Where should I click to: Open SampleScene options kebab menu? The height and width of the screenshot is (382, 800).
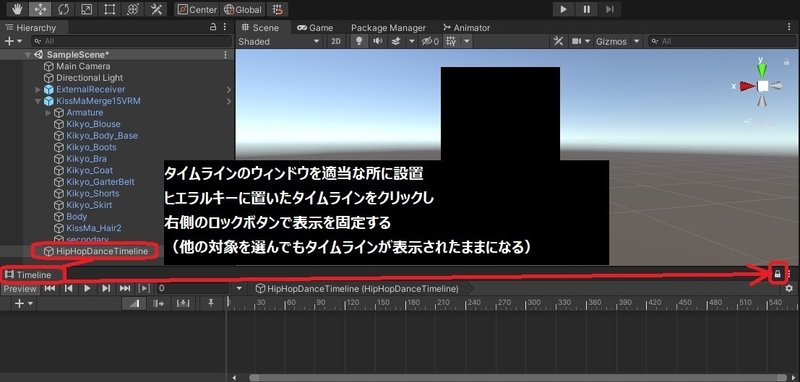(226, 55)
